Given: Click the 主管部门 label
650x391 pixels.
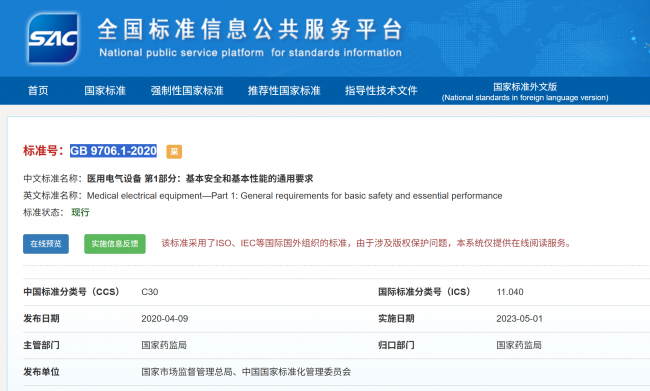Looking at the screenshot, I should pyautogui.click(x=41, y=345).
